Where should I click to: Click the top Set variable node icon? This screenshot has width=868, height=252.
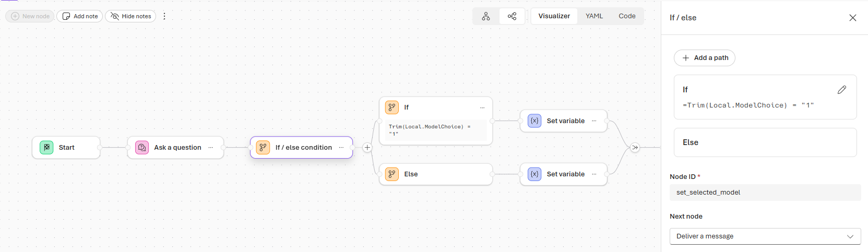point(534,121)
